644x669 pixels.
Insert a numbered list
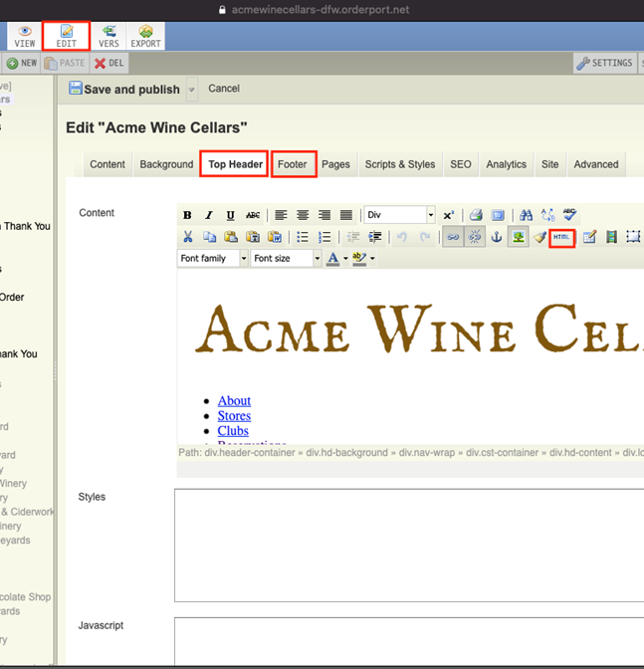click(x=324, y=237)
